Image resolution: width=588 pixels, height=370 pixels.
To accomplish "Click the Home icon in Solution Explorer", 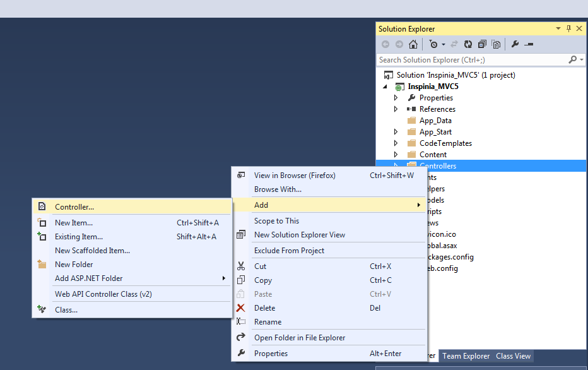I will click(413, 44).
